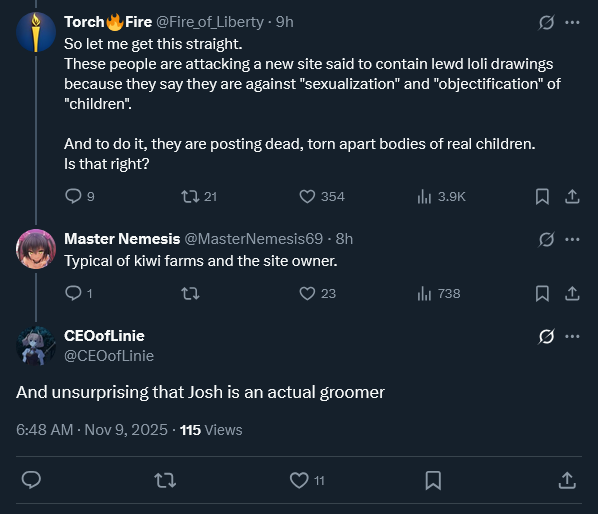View analytics showing 3.9K views
This screenshot has width=598, height=514.
(x=442, y=196)
